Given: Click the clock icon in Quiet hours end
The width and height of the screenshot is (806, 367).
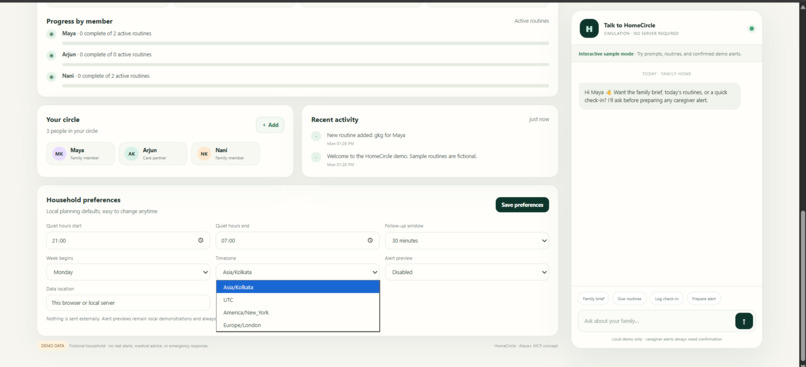Looking at the screenshot, I should 370,241.
